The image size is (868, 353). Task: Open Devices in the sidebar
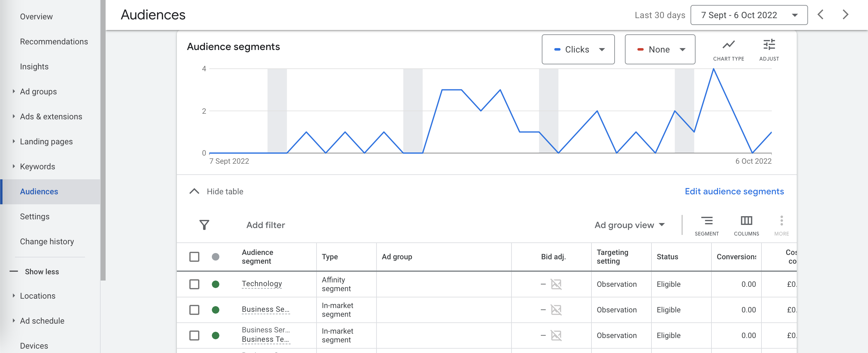point(34,346)
